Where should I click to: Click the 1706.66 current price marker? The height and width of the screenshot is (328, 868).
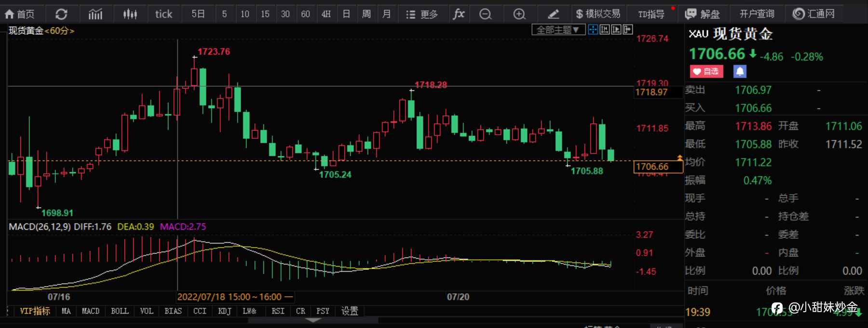tap(658, 166)
